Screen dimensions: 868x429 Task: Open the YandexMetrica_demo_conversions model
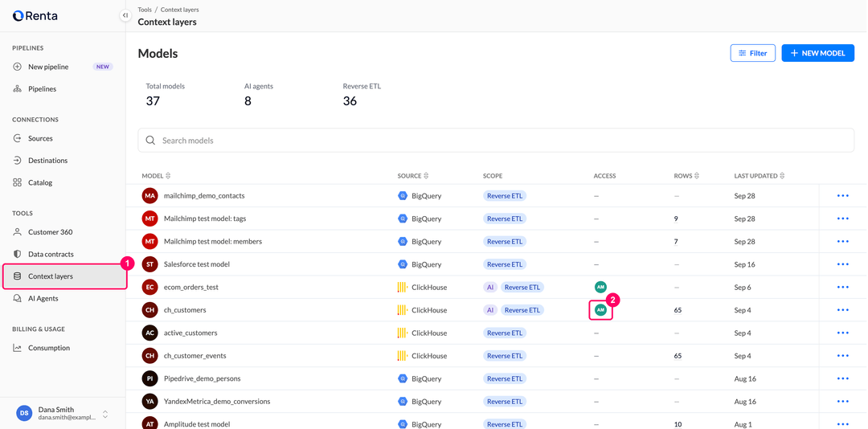pyautogui.click(x=217, y=402)
